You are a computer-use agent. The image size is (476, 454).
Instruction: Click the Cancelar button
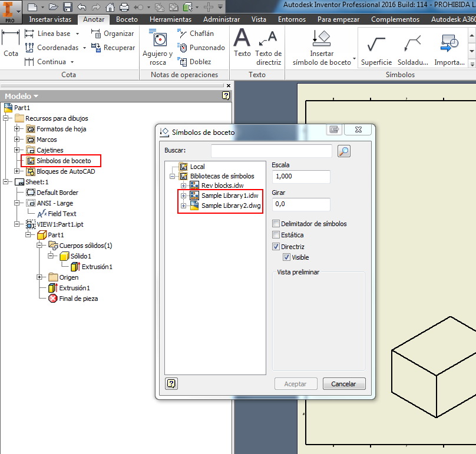[344, 384]
